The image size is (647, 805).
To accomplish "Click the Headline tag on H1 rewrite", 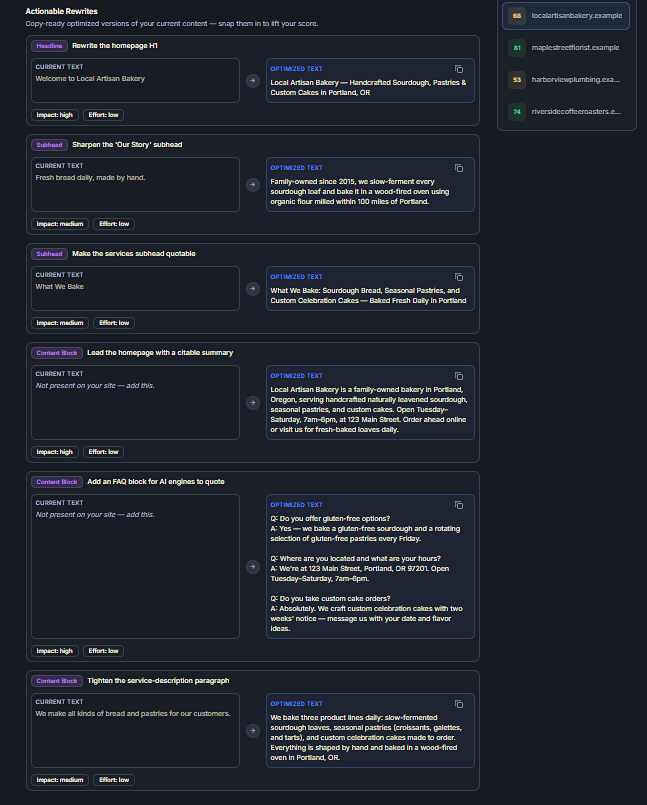I will [49, 46].
